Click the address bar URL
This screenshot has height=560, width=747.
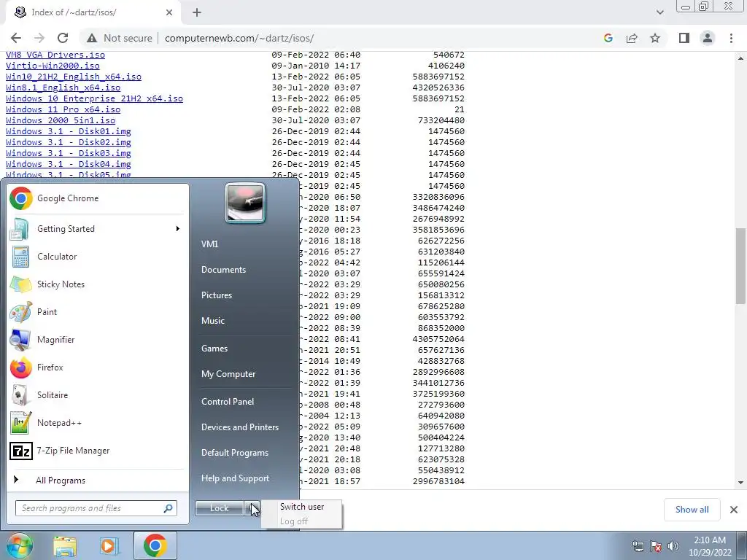pos(239,38)
